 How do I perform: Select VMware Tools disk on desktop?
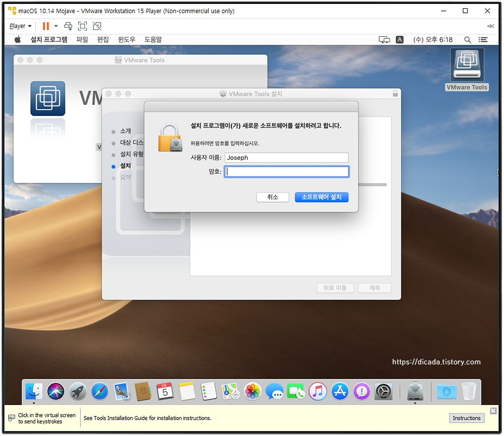pyautogui.click(x=467, y=69)
